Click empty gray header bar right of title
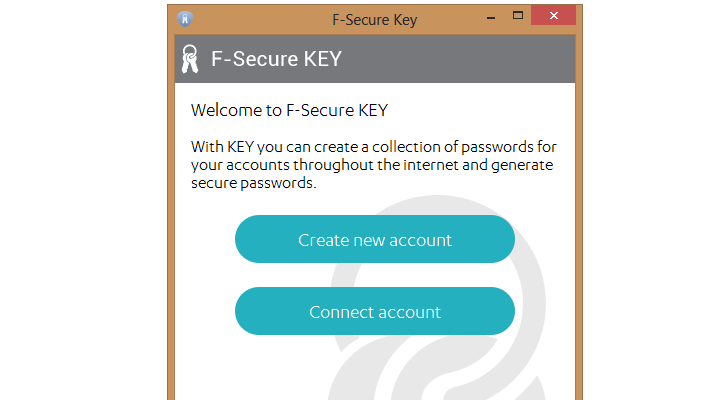The height and width of the screenshot is (400, 728). pos(460,59)
